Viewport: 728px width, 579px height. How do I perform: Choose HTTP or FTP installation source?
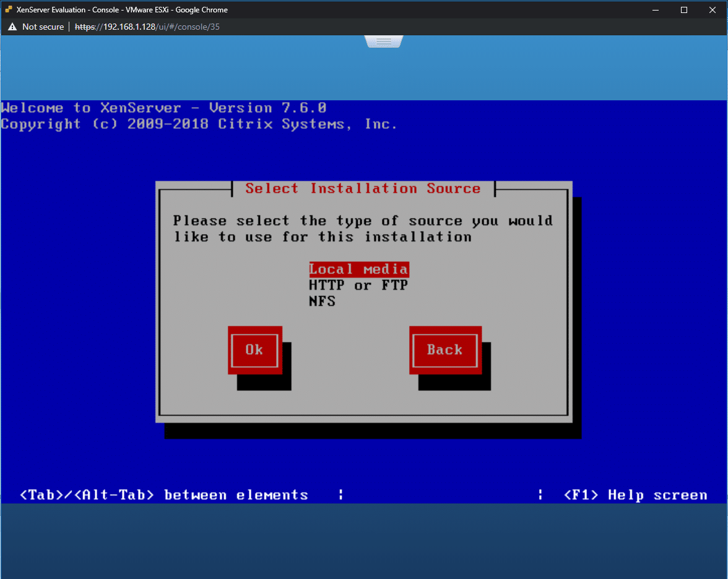click(358, 285)
